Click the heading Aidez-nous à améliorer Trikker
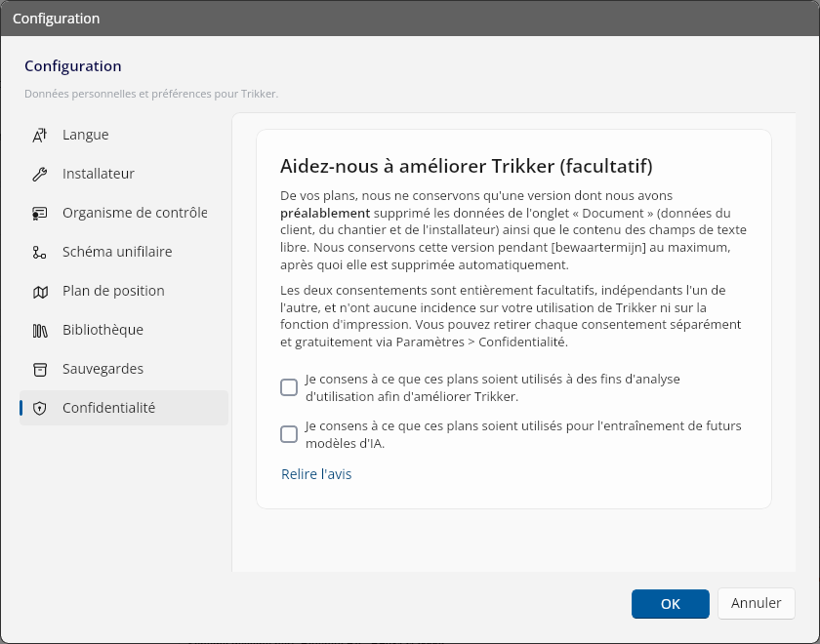 pyautogui.click(x=467, y=166)
